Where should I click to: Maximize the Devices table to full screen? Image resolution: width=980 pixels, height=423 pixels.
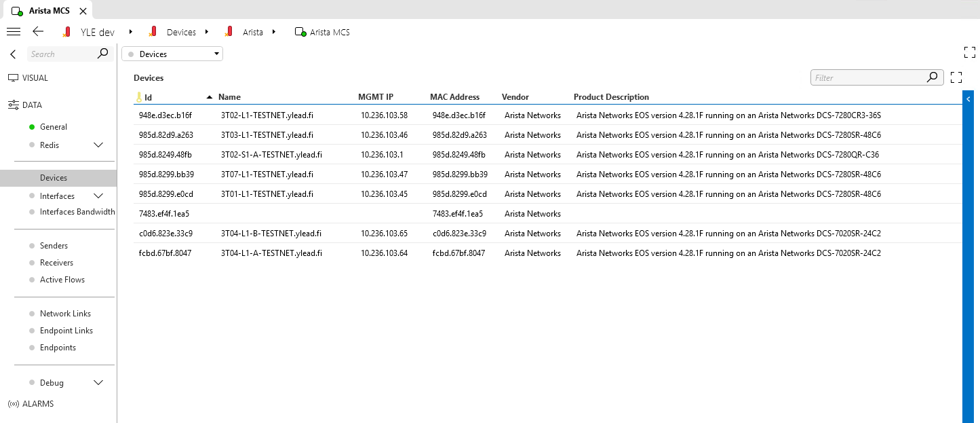coord(956,77)
